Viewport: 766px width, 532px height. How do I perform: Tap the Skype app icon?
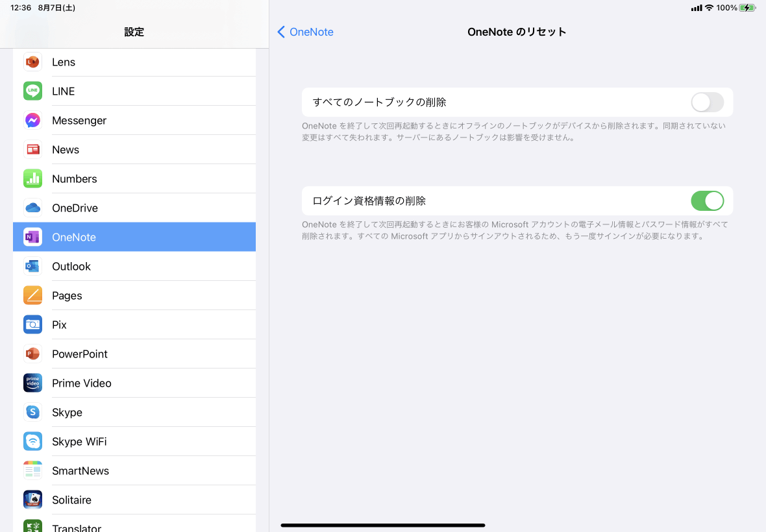point(32,413)
